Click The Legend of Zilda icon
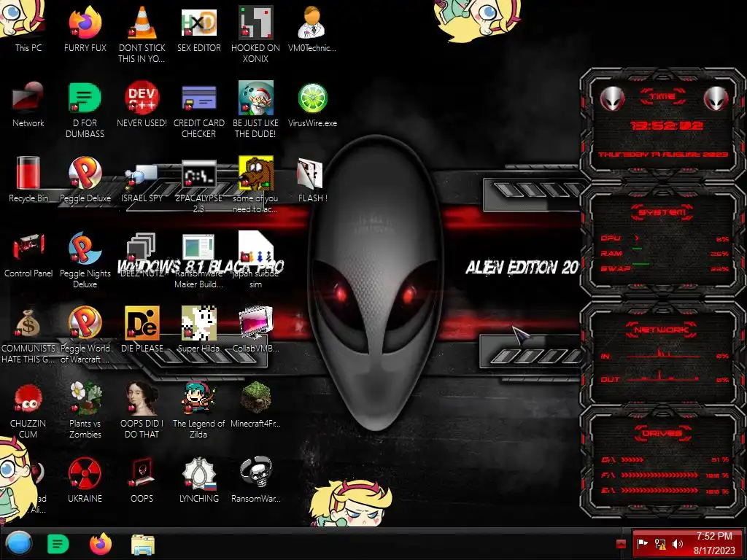 [198, 411]
